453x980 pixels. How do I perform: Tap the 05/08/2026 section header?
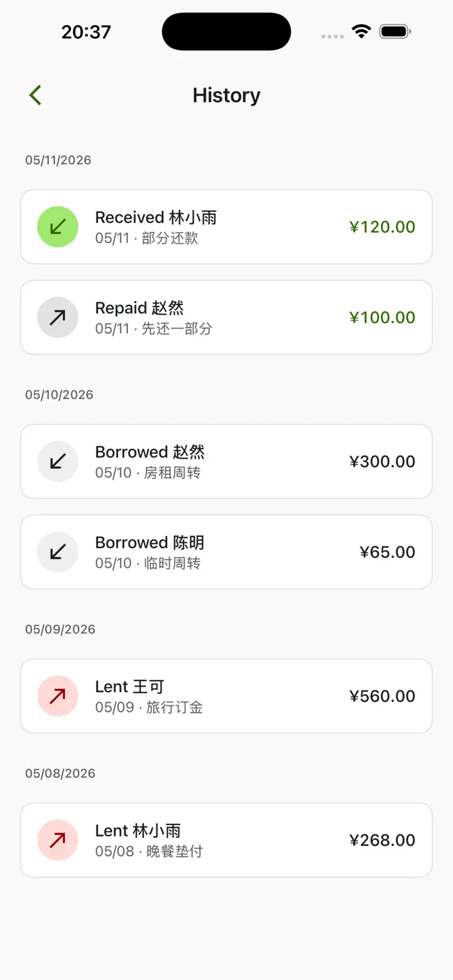[x=60, y=773]
